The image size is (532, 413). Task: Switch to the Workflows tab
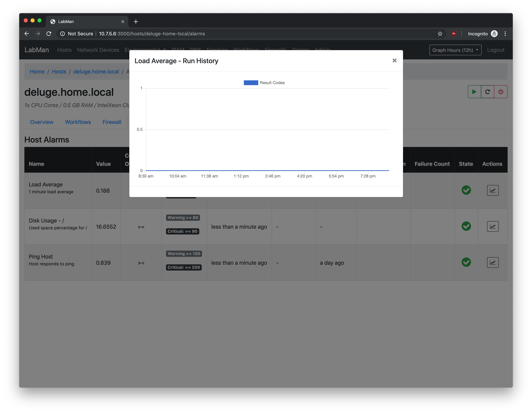click(x=78, y=122)
